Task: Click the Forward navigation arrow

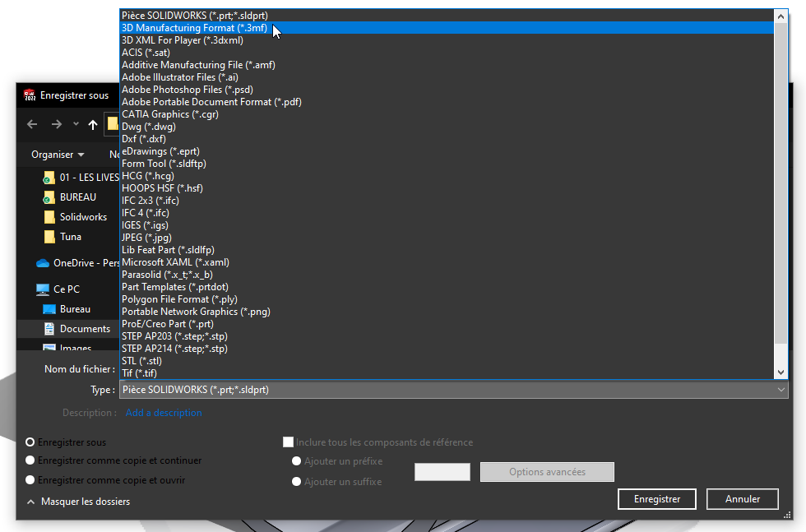Action: click(x=57, y=124)
